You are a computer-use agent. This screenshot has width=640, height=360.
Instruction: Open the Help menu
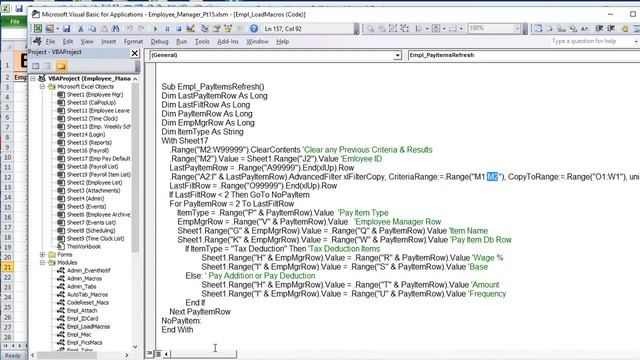[x=282, y=42]
